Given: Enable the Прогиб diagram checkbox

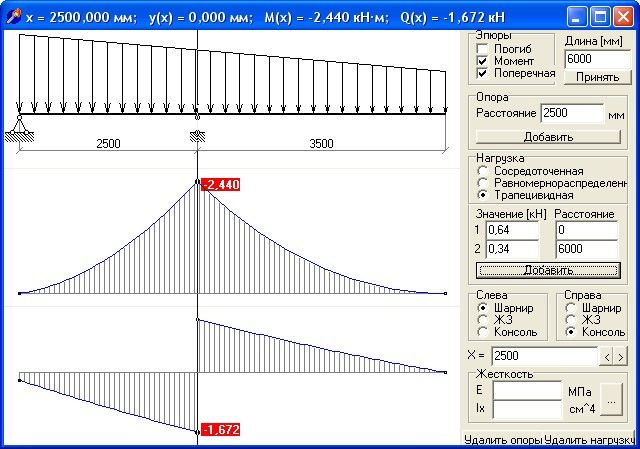Looking at the screenshot, I should [x=482, y=49].
